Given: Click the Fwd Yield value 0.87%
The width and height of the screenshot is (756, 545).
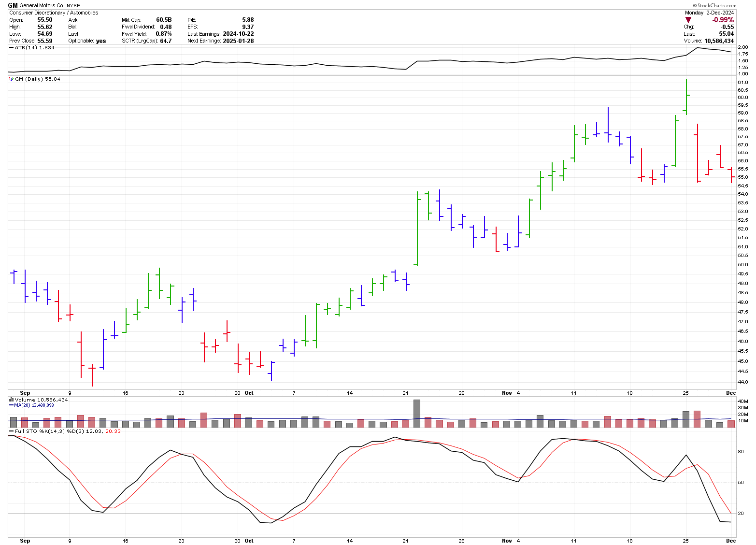Looking at the screenshot, I should point(164,34).
